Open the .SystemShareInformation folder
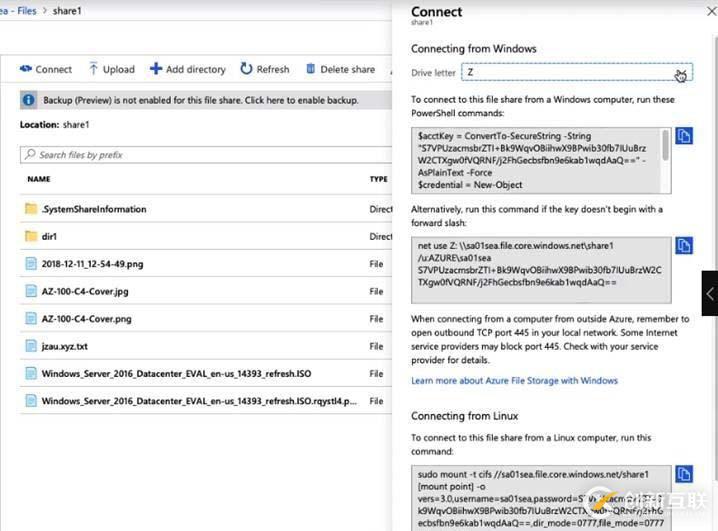This screenshot has width=718, height=531. click(93, 209)
